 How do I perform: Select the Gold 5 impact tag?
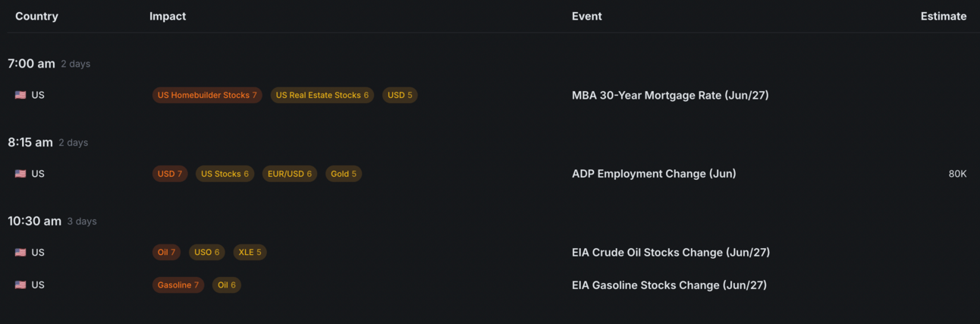(344, 174)
